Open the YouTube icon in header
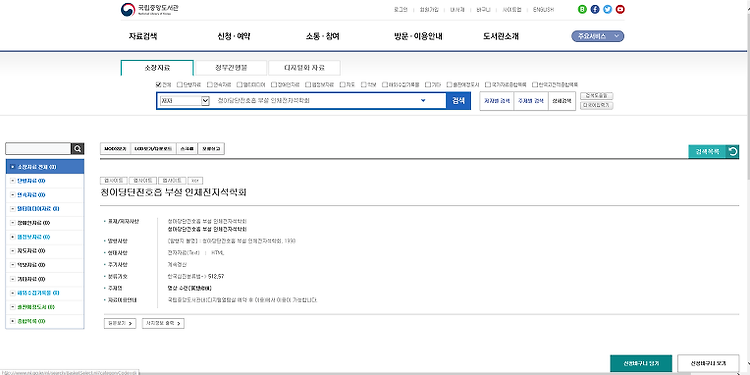This screenshot has height=375, width=750. [620, 9]
